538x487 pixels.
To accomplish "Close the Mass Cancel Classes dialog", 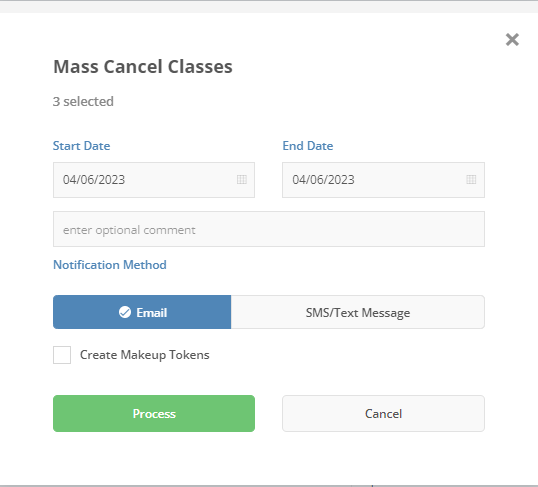I will click(512, 39).
